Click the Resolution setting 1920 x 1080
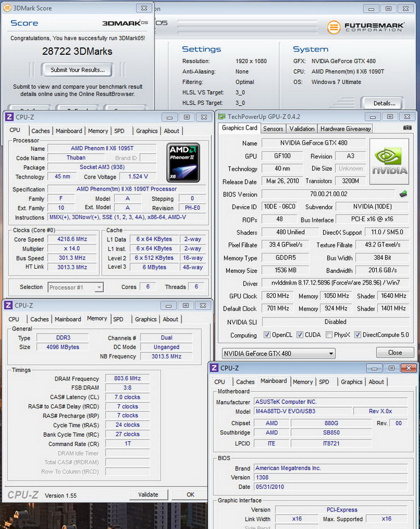This screenshot has height=529, width=420. (x=251, y=61)
